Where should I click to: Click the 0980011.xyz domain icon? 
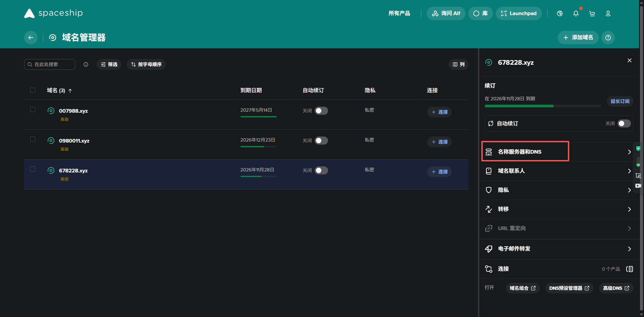click(51, 141)
